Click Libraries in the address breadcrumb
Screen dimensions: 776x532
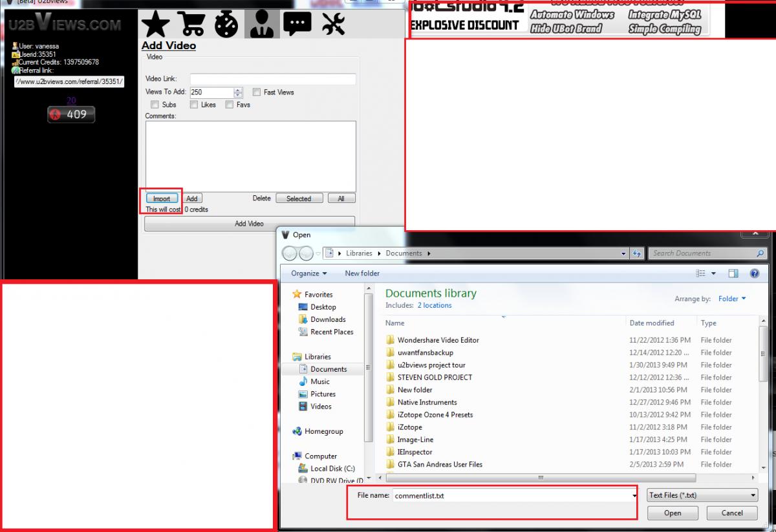359,253
